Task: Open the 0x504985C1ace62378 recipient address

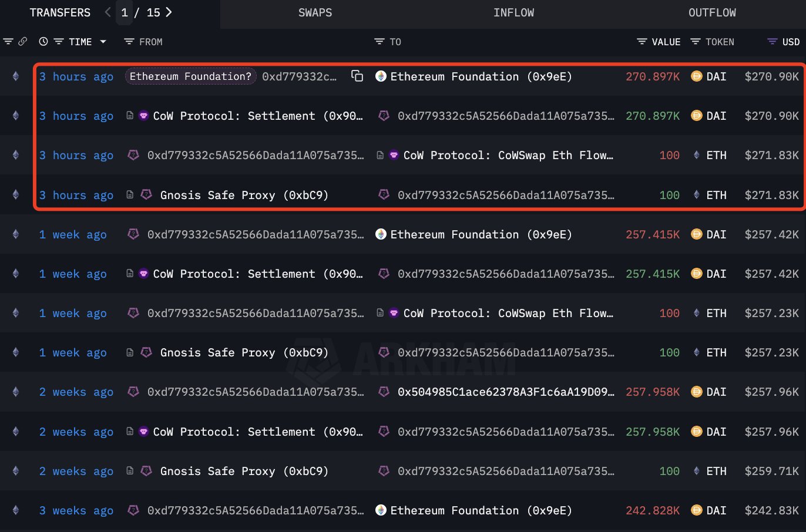Action: (505, 392)
